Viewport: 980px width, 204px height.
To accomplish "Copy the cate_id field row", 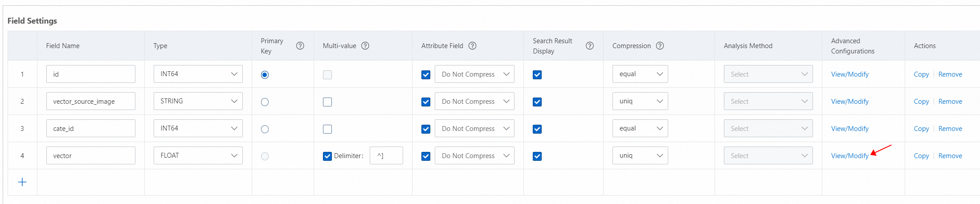I will pyautogui.click(x=921, y=129).
